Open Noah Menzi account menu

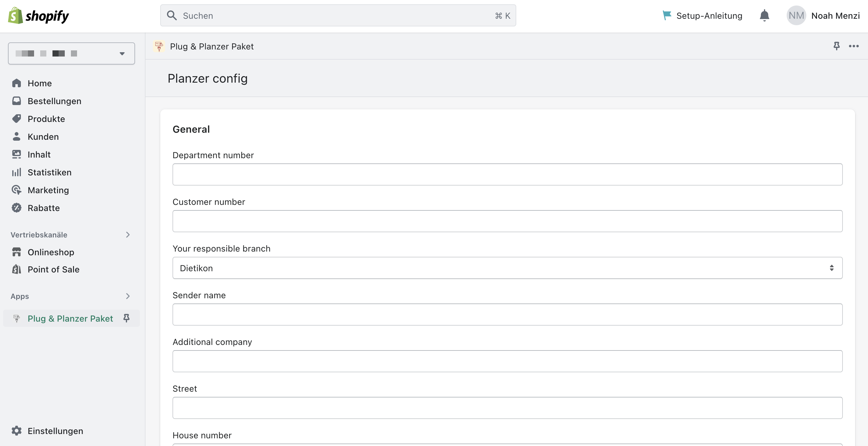pos(823,15)
